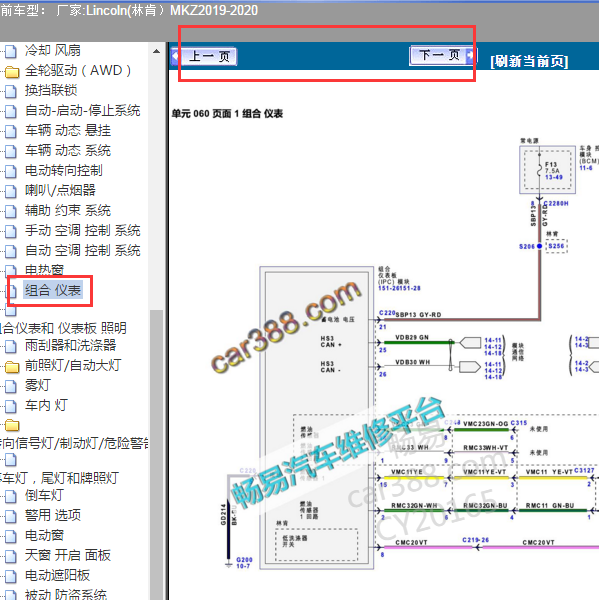Click page icon beside 喇叭/点烟器
Screen dimensions: 599x600
point(11,191)
